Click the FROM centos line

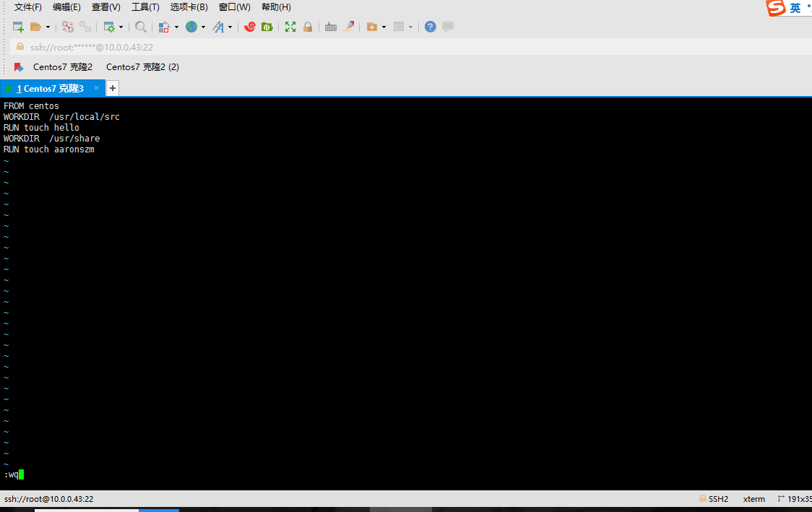(31, 106)
